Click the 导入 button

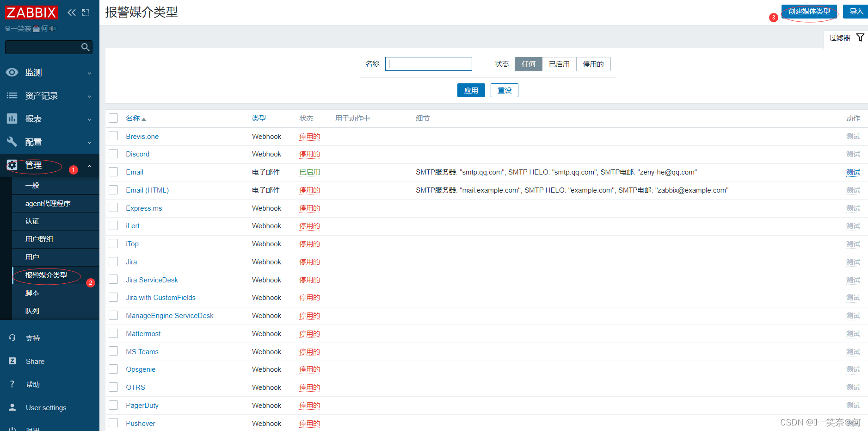pyautogui.click(x=856, y=12)
